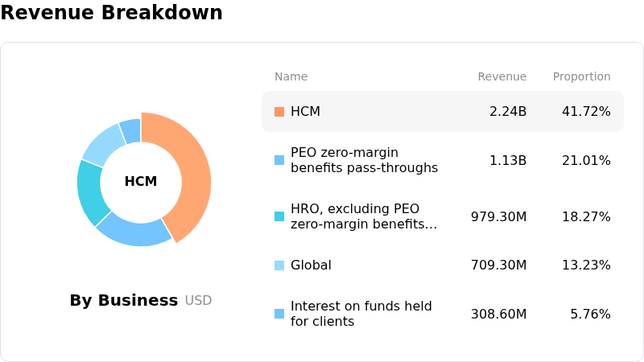Click the truncated HRO, excluding PEO row label

click(364, 216)
